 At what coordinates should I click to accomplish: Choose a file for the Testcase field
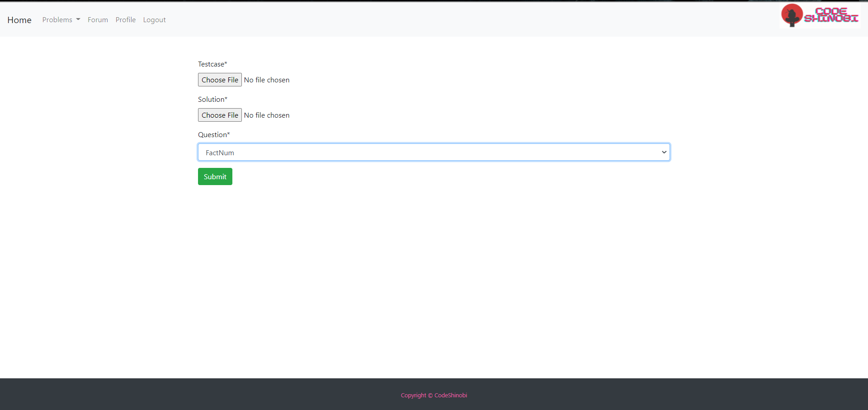pyautogui.click(x=220, y=80)
